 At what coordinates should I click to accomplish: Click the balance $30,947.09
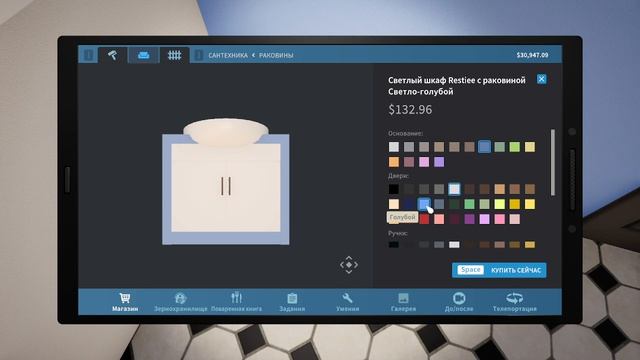coord(532,55)
